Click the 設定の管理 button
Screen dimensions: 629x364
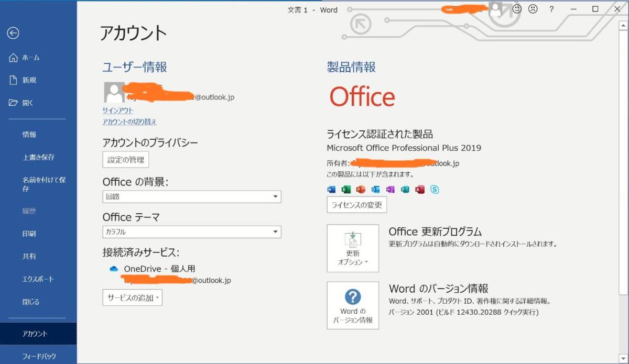pos(126,160)
